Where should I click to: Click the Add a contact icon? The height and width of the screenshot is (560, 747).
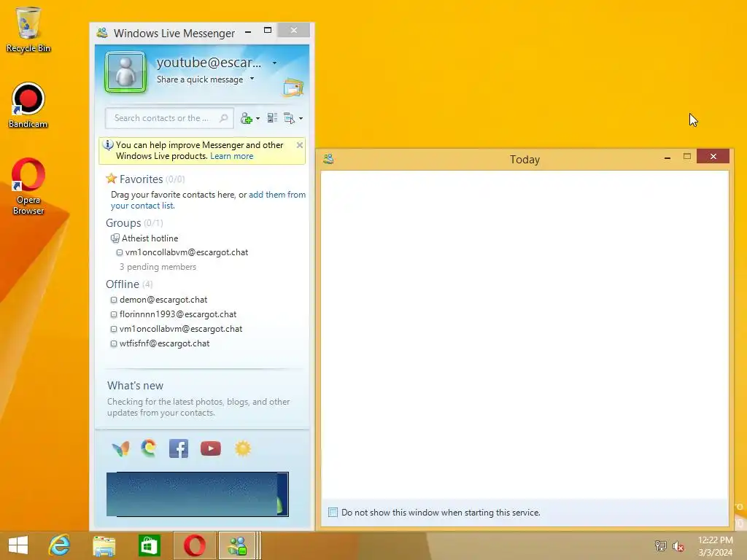pyautogui.click(x=246, y=118)
